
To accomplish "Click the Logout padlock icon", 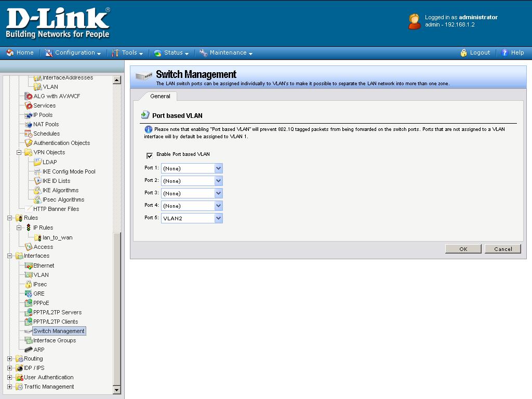I will coord(464,52).
